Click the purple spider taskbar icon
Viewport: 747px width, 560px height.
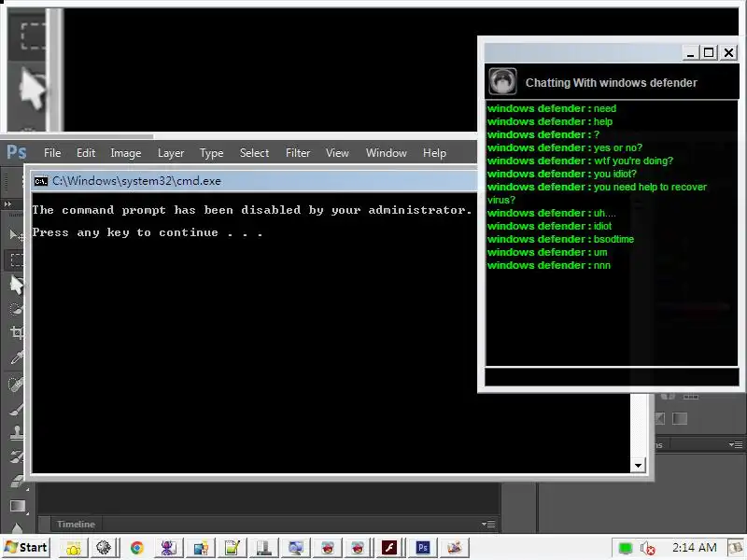168,548
